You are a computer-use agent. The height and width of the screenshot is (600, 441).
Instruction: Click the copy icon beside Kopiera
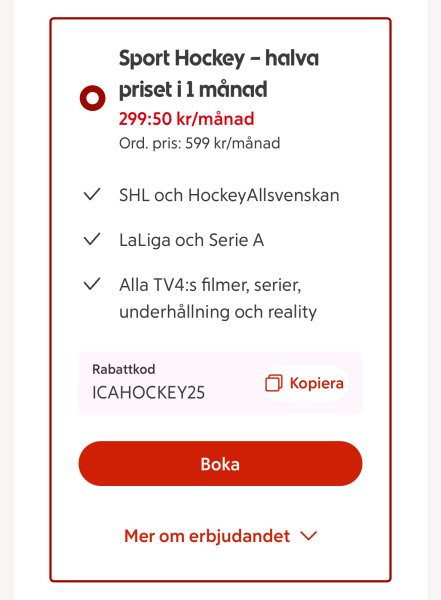[x=274, y=383]
